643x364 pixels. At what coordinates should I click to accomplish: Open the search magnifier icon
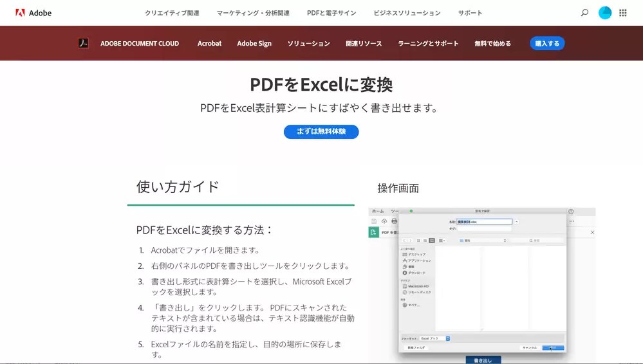585,13
